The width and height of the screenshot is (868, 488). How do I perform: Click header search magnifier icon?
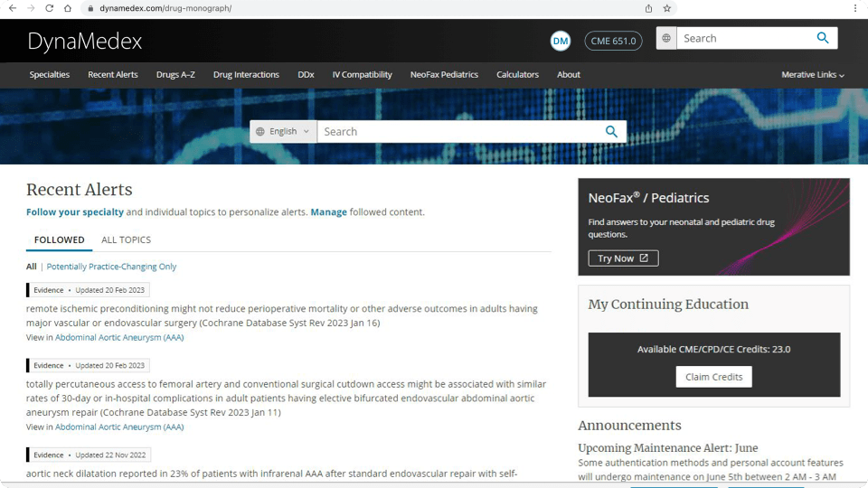[x=823, y=38]
